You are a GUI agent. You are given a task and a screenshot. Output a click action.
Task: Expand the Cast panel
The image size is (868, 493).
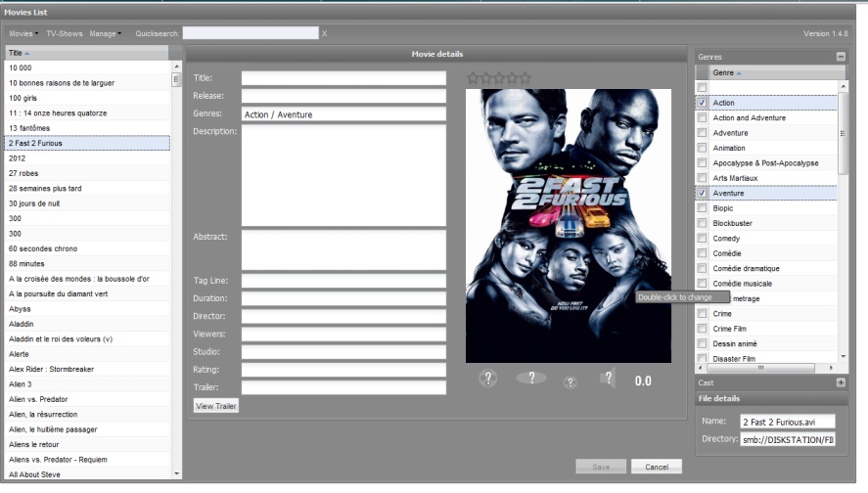click(x=841, y=382)
